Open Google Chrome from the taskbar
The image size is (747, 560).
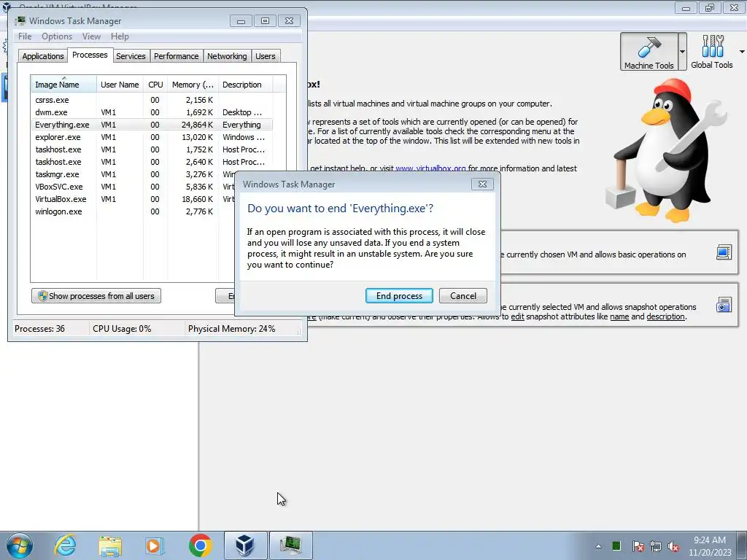point(200,545)
